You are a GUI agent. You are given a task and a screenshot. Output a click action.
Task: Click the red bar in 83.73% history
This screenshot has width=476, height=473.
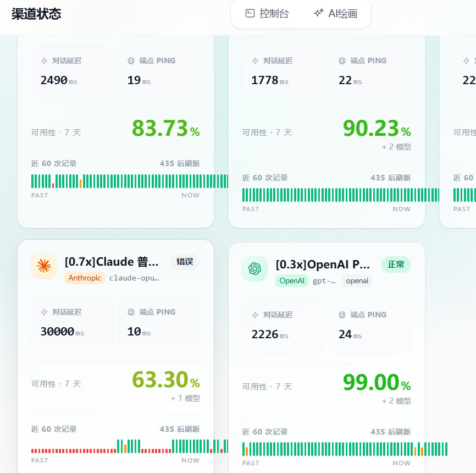pyautogui.click(x=53, y=185)
